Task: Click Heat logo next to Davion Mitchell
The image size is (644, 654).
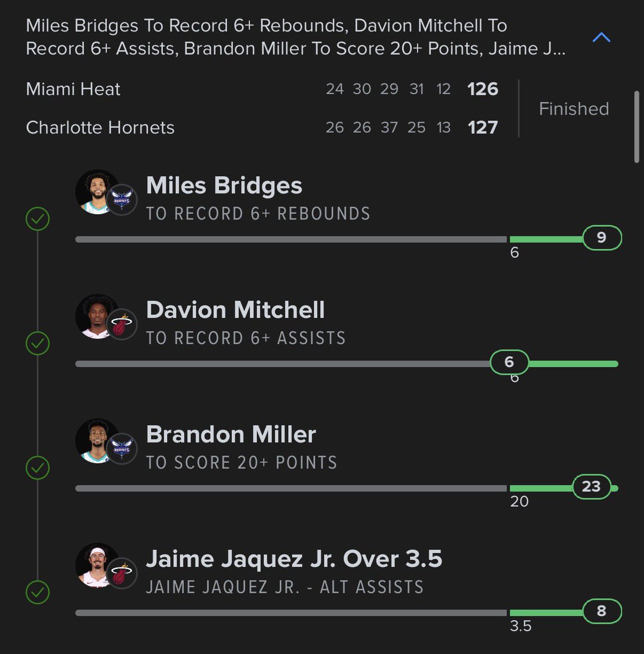Action: coord(121,324)
